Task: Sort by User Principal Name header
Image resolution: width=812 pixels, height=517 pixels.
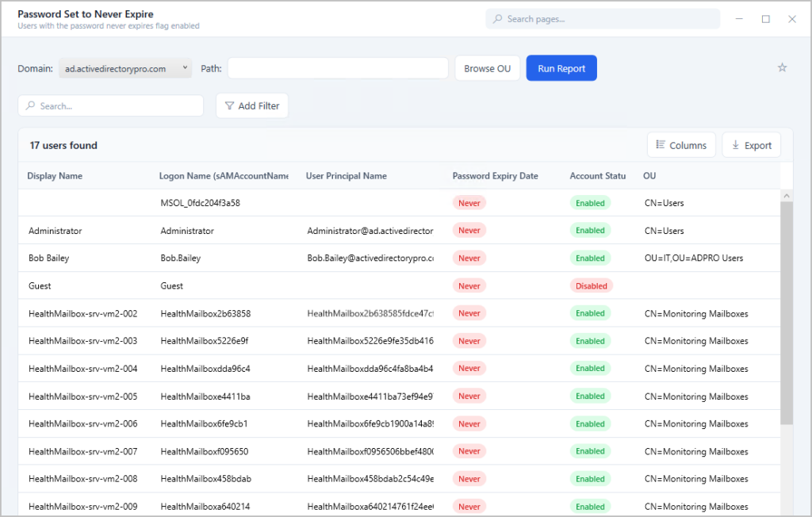Action: click(x=347, y=176)
